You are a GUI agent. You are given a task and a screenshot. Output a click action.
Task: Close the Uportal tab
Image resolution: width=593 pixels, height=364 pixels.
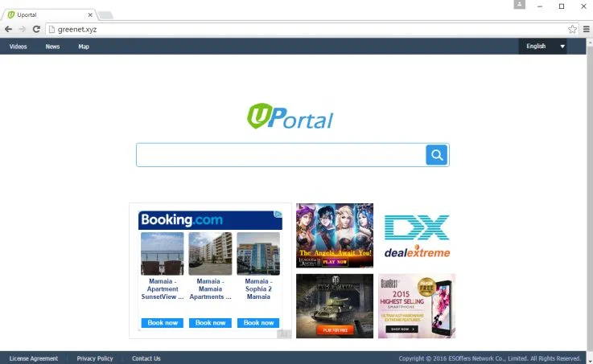[90, 14]
